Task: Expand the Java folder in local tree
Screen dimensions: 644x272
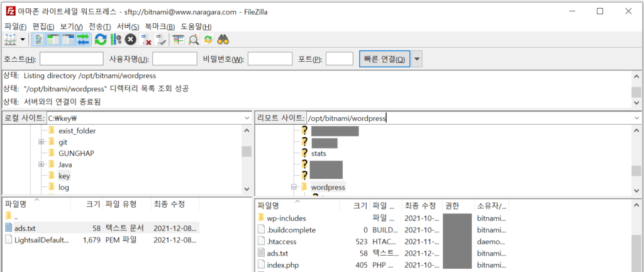Action: 41,164
